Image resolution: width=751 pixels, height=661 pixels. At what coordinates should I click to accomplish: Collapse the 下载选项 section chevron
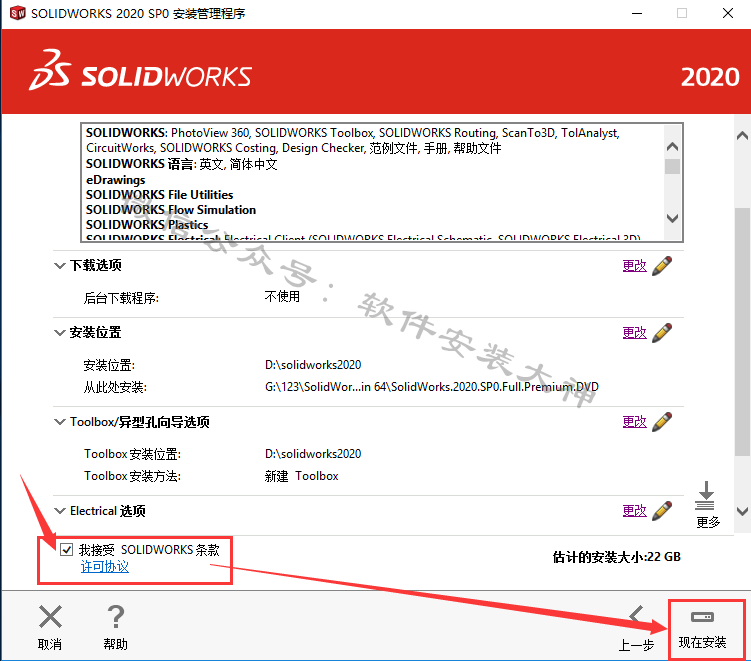click(x=59, y=265)
